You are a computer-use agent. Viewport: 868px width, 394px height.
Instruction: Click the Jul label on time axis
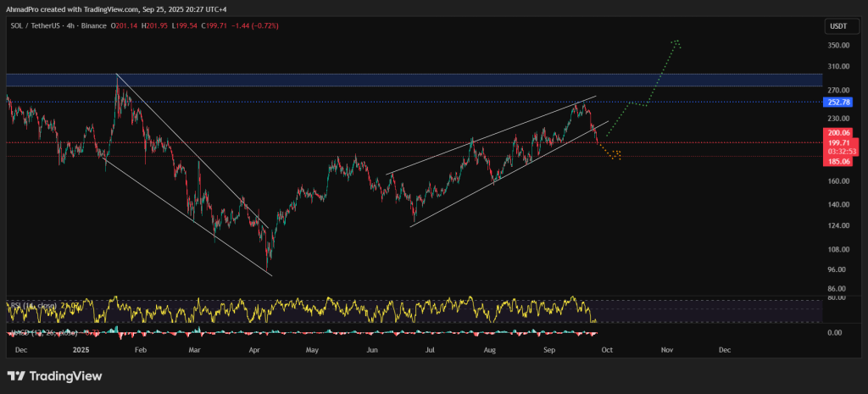tap(430, 349)
